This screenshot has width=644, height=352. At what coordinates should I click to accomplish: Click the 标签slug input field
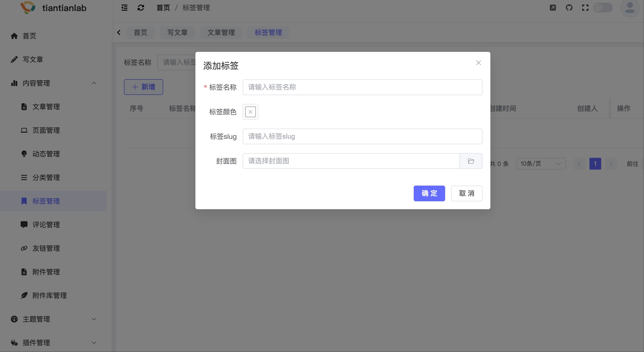click(x=362, y=136)
